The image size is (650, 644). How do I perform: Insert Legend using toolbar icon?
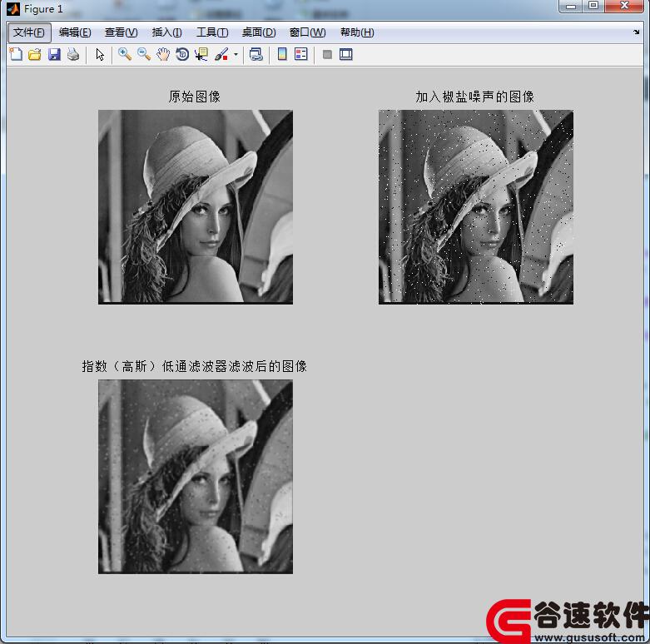301,54
